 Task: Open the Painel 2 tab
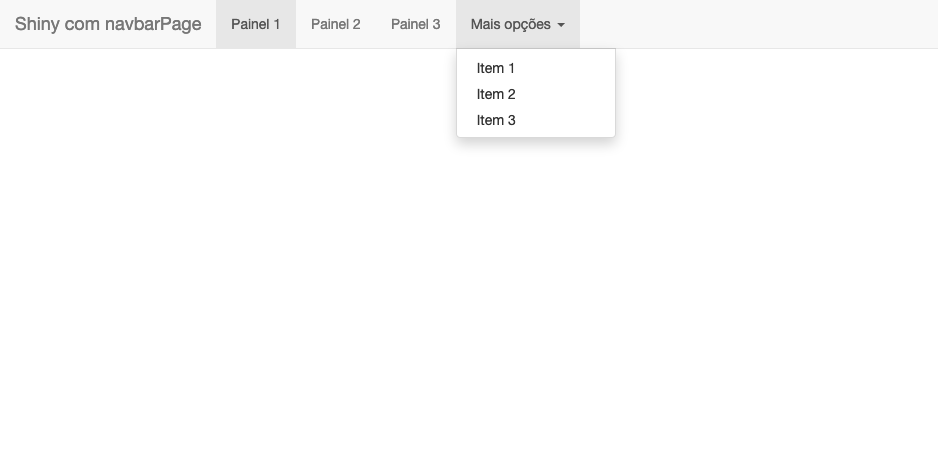[x=335, y=24]
